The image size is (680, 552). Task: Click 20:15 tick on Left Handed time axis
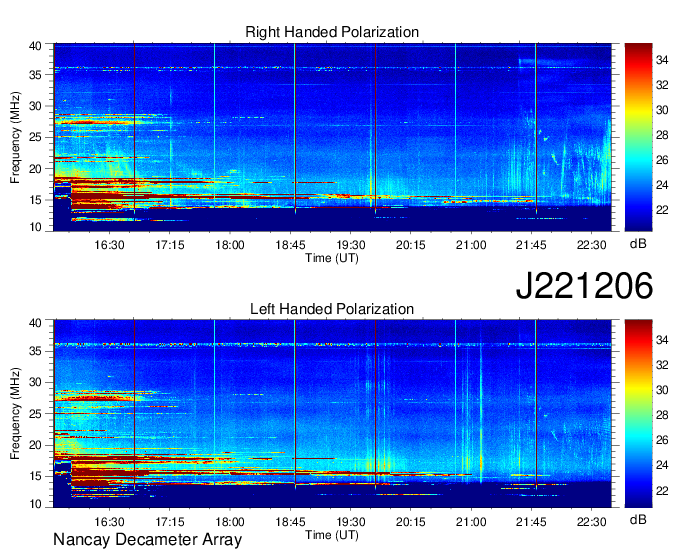pyautogui.click(x=411, y=522)
